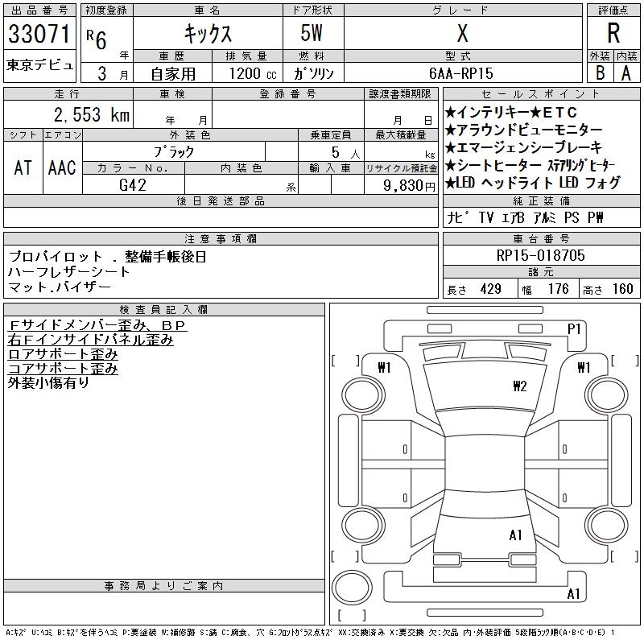
Task: Select the fuel type ガソリン
Action: 313,73
